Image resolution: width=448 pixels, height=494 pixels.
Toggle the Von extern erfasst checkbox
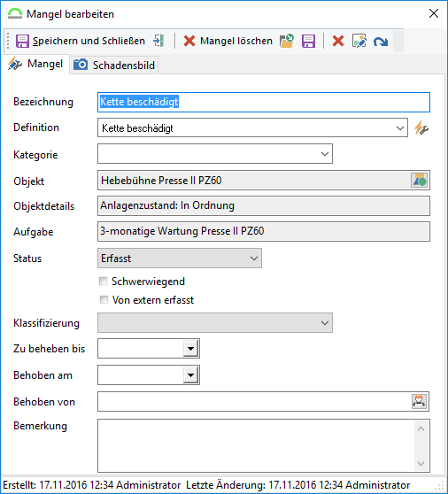(x=104, y=299)
